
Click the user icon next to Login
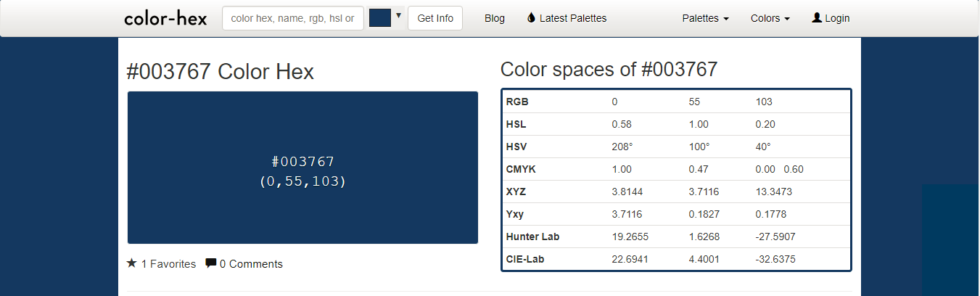point(817,18)
